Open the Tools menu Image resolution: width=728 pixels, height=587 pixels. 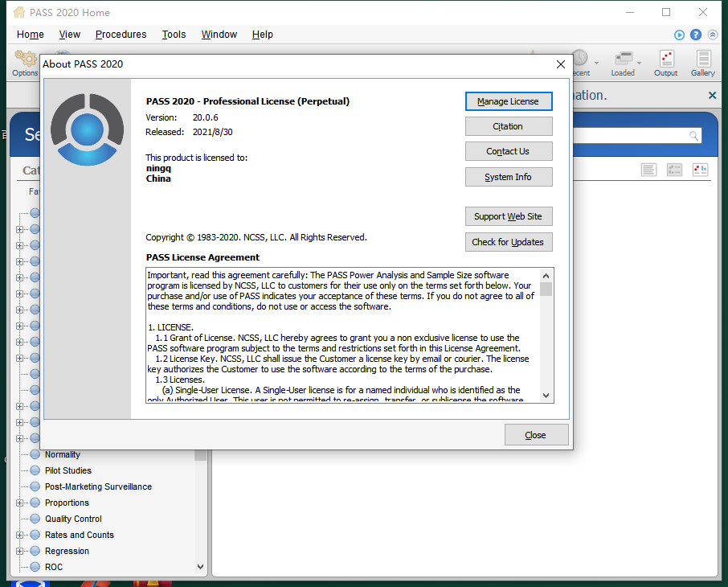coord(174,35)
